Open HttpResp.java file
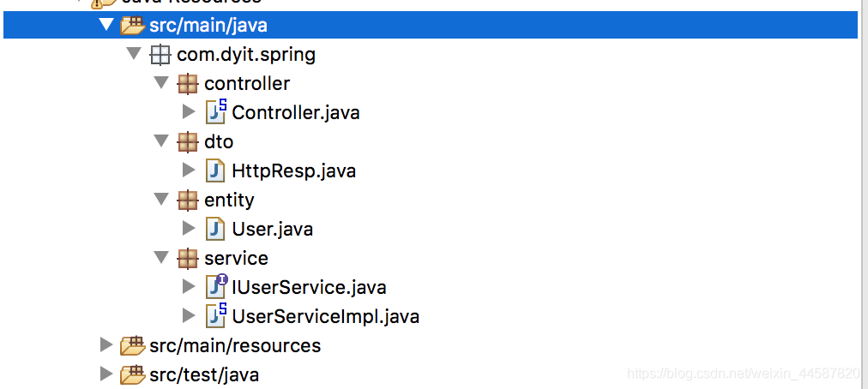The height and width of the screenshot is (389, 868). [294, 171]
